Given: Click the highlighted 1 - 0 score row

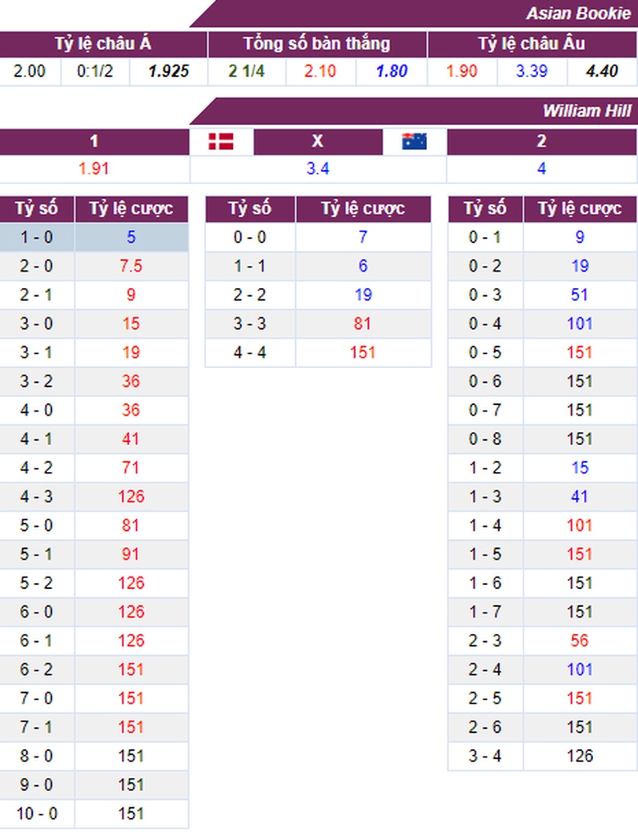Looking at the screenshot, I should click(x=36, y=237).
